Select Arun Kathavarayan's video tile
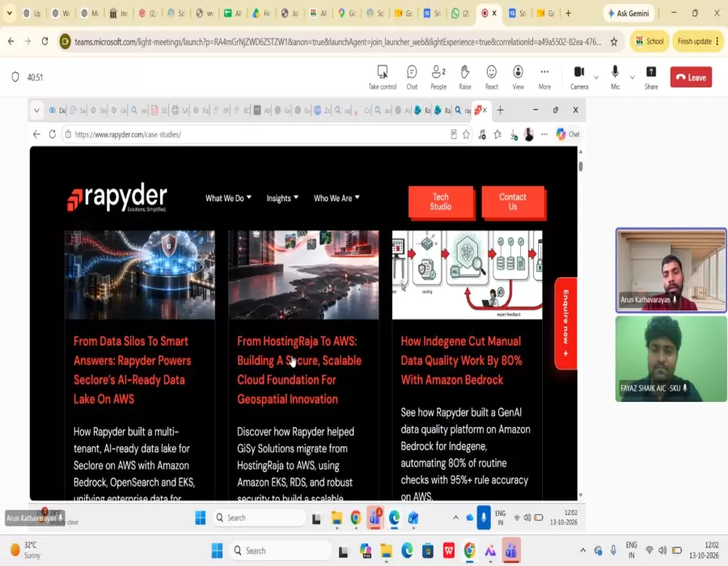The width and height of the screenshot is (728, 566). point(671,269)
